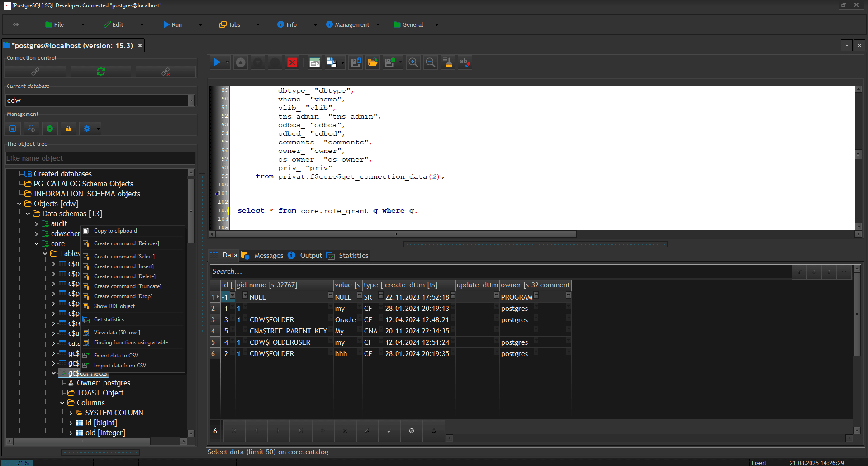
Task: Click the disconnect broken-link icon
Action: (x=166, y=71)
